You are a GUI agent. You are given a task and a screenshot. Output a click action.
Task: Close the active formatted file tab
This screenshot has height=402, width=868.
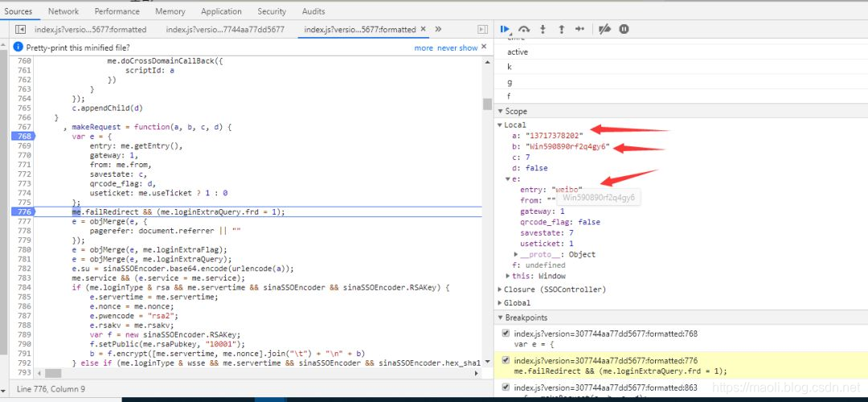424,29
